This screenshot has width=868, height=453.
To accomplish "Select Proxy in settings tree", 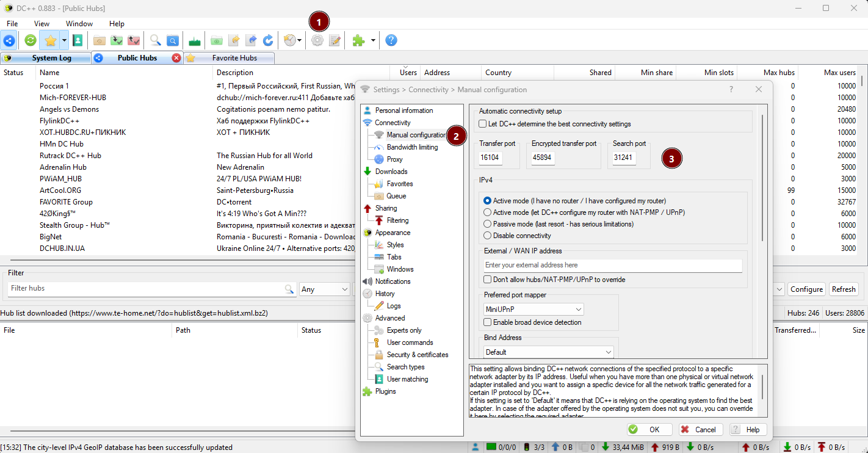I will (394, 159).
